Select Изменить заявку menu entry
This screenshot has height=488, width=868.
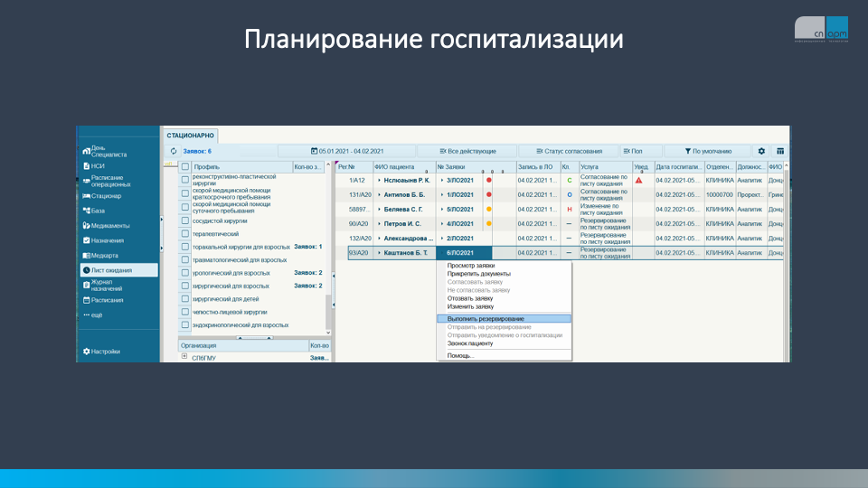470,306
